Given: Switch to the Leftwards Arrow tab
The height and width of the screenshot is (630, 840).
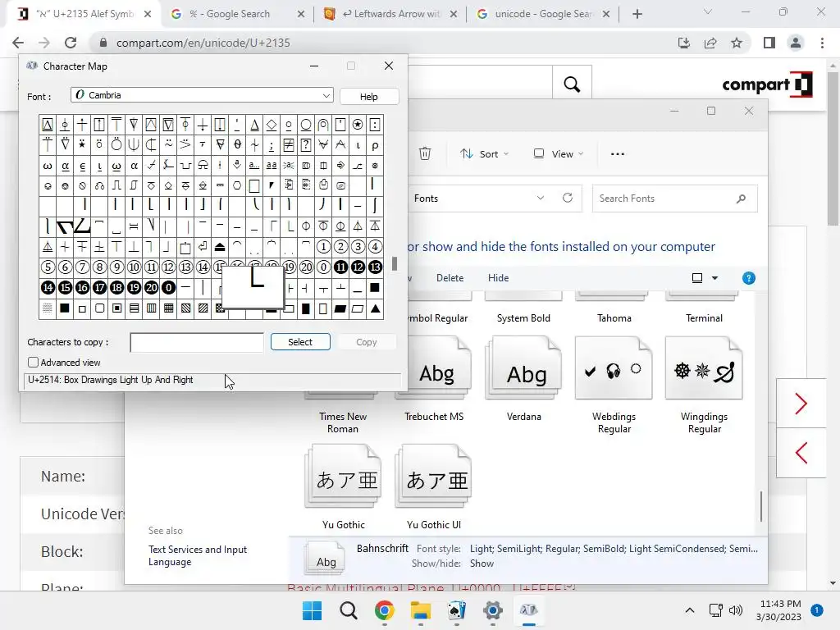Looking at the screenshot, I should 390,14.
